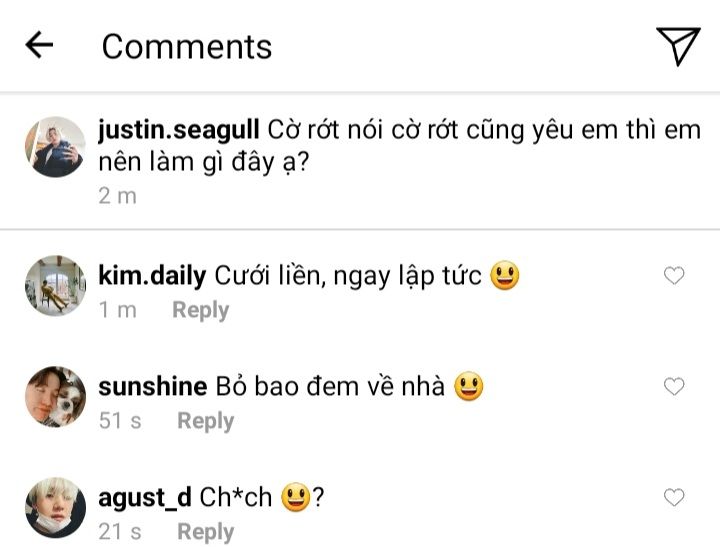Open agust_d's profile picture
The width and height of the screenshot is (720, 547).
point(55,506)
